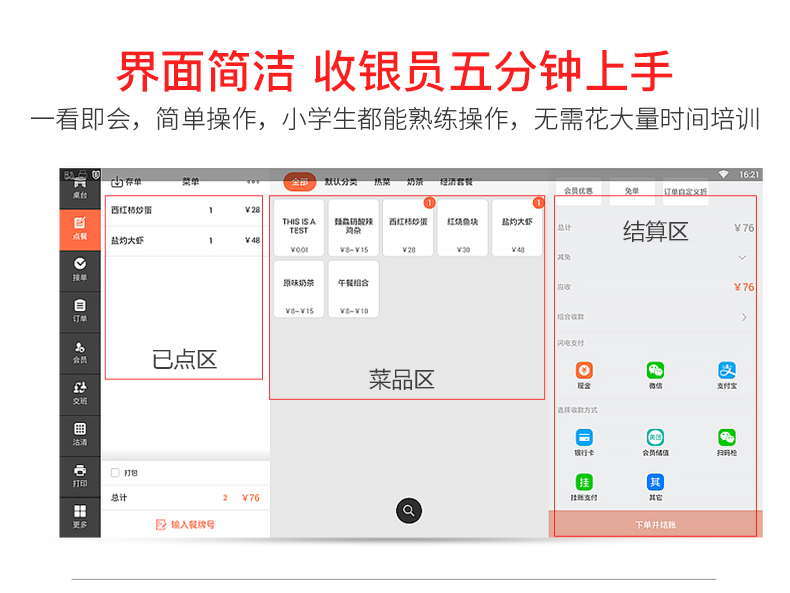Open 会员 members in sidebar
The width and height of the screenshot is (790, 593).
point(80,352)
